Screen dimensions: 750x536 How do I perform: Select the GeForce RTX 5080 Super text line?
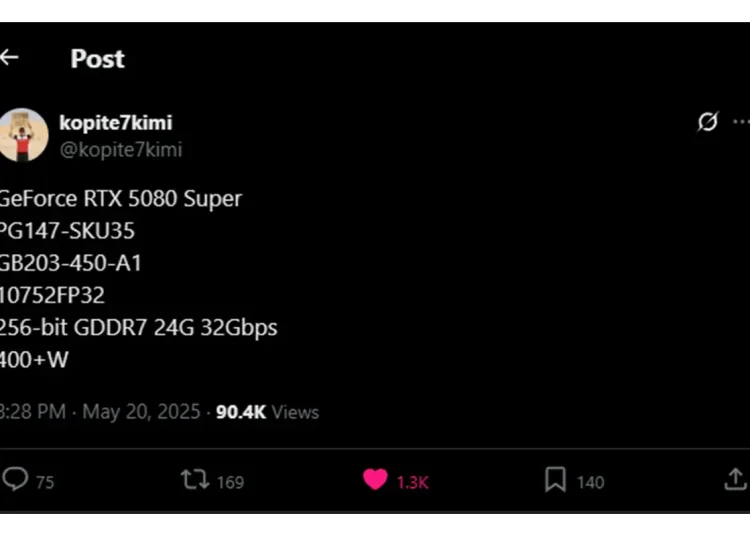[121, 199]
